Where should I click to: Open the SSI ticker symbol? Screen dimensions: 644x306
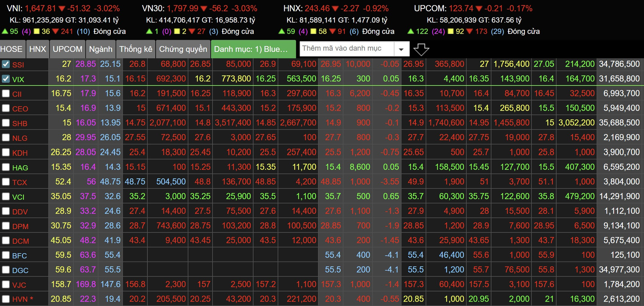(x=18, y=65)
